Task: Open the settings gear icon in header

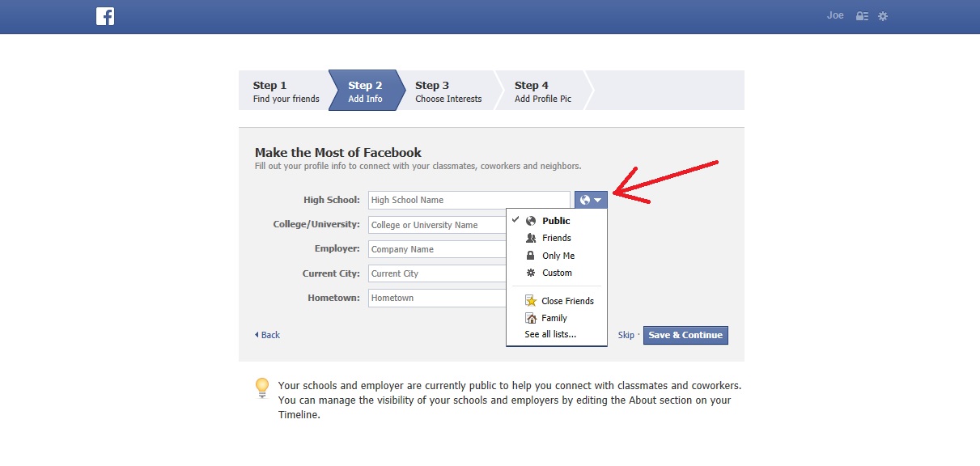Action: coord(883,16)
